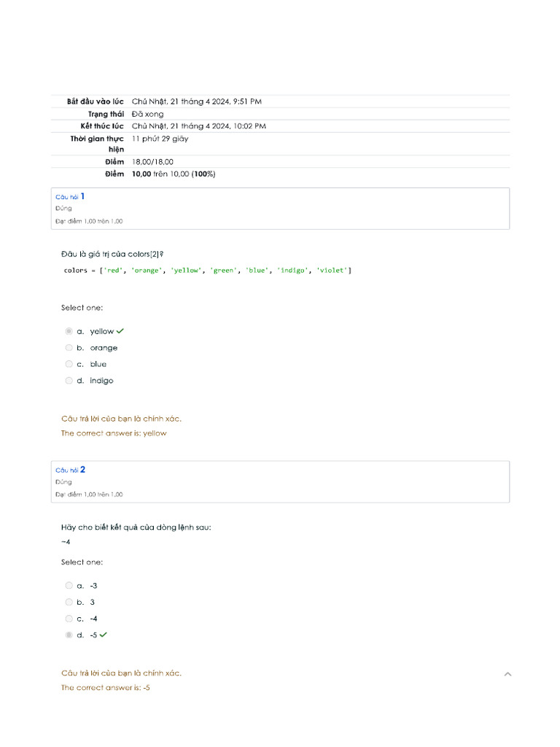The width and height of the screenshot is (560, 747).
Task: Choose radio option b. orange
Action: tap(69, 348)
